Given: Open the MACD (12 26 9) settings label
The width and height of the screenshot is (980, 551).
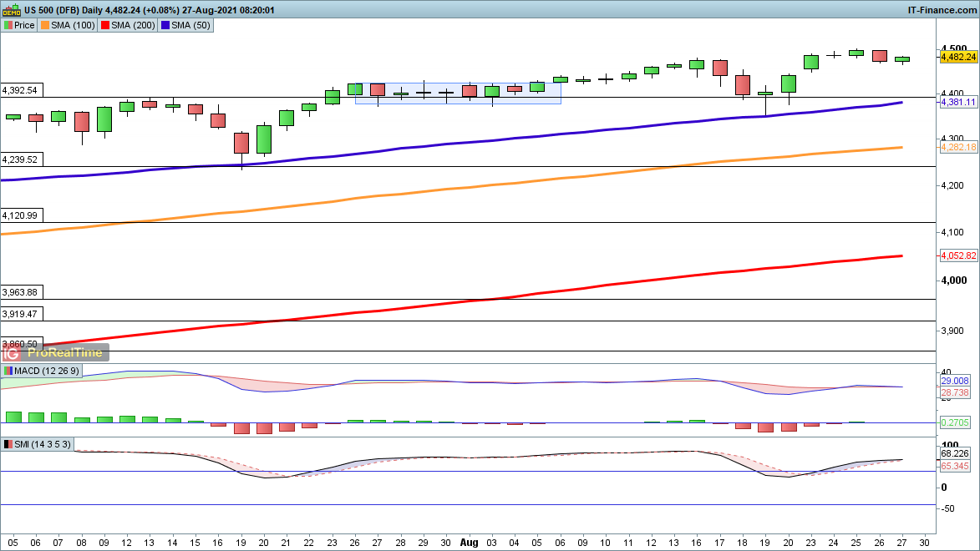Looking at the screenshot, I should click(47, 371).
